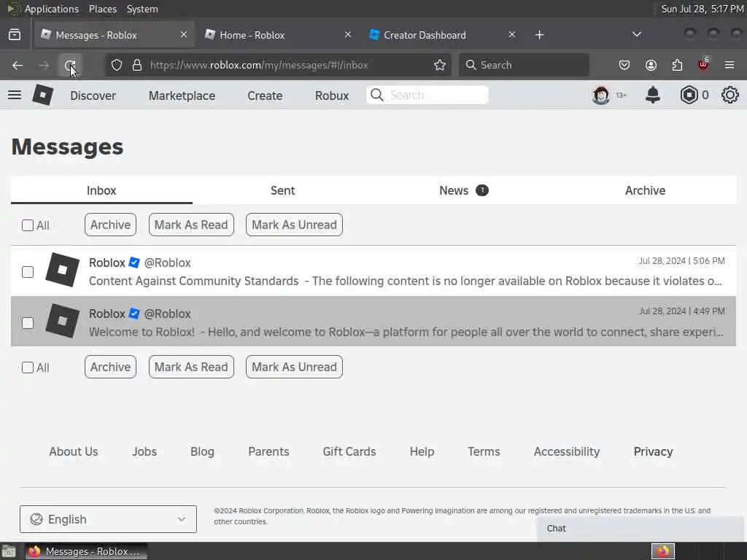
Task: Click the Roblox logo home icon
Action: coord(43,95)
